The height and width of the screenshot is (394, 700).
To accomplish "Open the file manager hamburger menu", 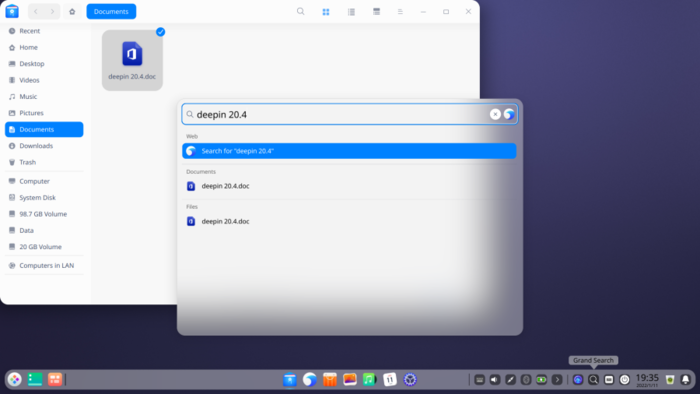I will click(x=400, y=12).
